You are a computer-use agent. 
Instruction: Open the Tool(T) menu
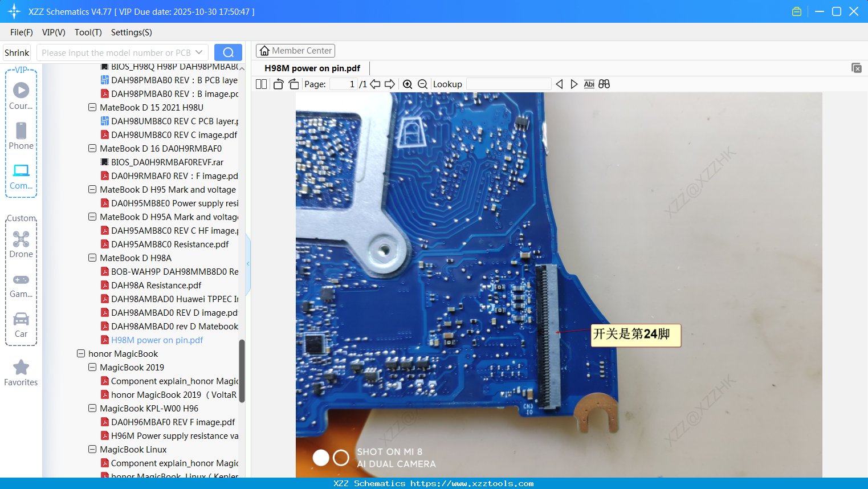[x=88, y=32]
